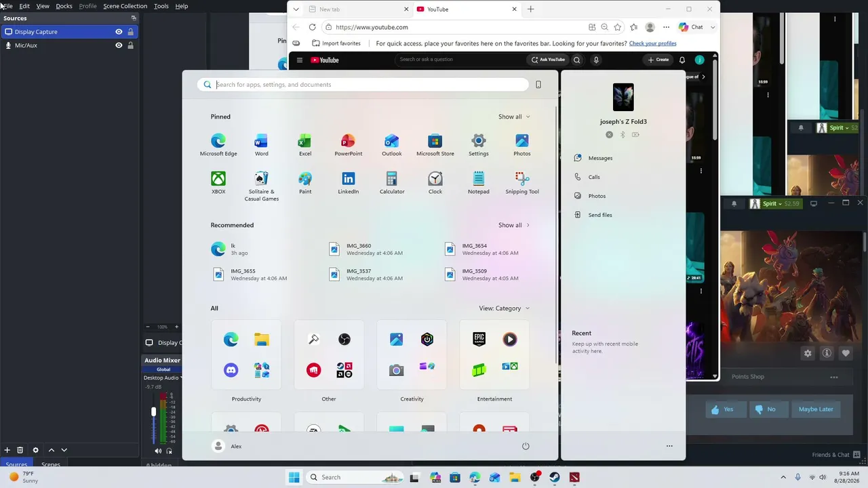This screenshot has width=868, height=488.
Task: Click the Check your profiles link
Action: coord(652,43)
